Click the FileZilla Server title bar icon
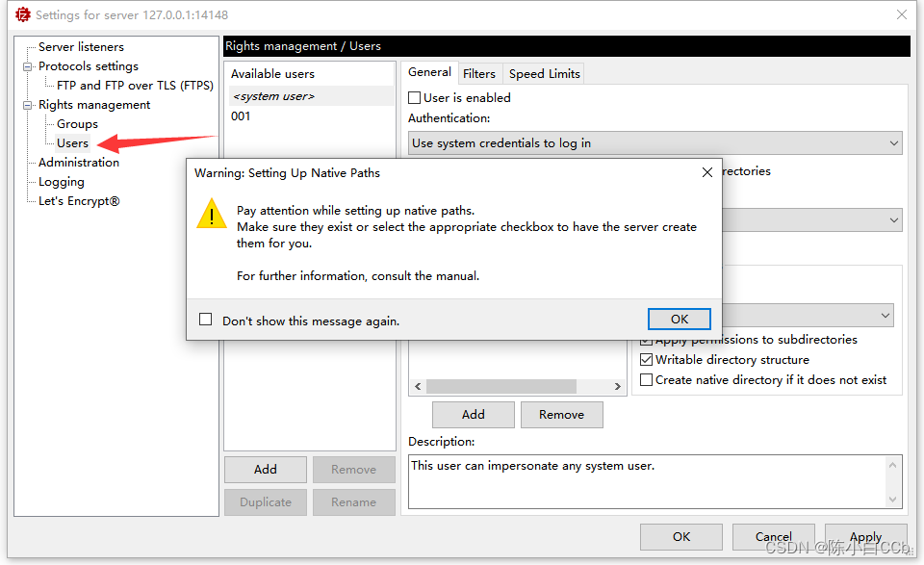 point(22,14)
